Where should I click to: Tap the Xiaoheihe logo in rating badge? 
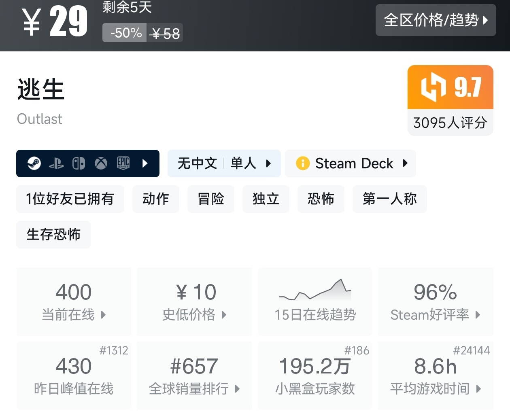coord(433,87)
